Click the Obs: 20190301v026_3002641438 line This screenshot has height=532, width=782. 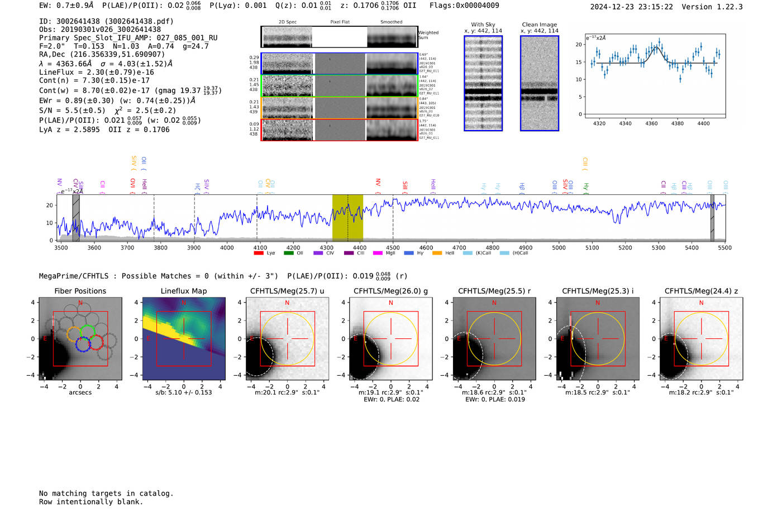100,30
